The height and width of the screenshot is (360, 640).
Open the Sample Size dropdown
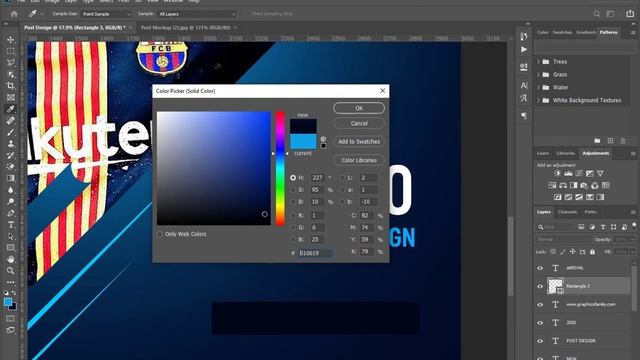[106, 14]
